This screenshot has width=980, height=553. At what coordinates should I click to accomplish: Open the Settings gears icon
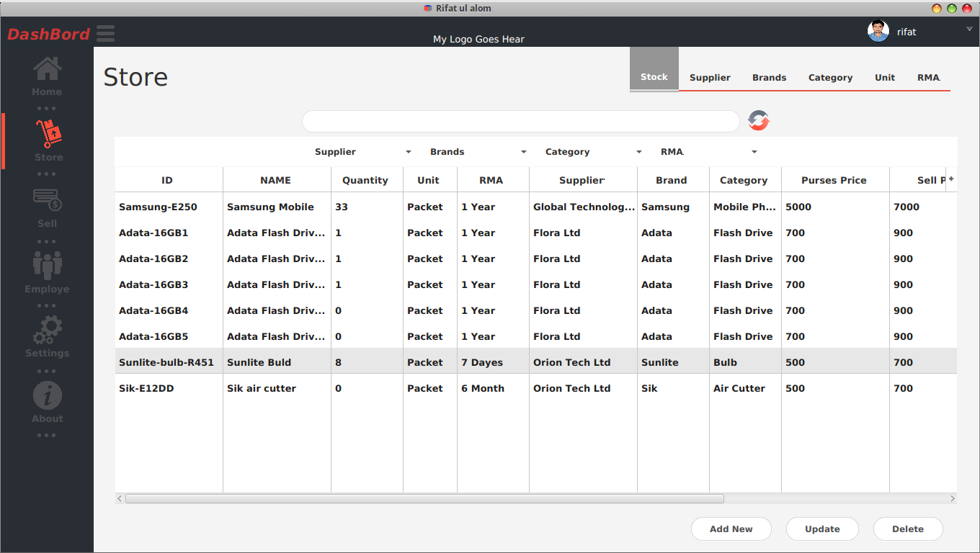[x=48, y=330]
